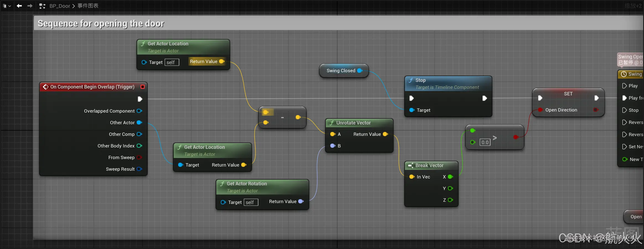Click the self field on the top Get Actor Location

coord(172,62)
